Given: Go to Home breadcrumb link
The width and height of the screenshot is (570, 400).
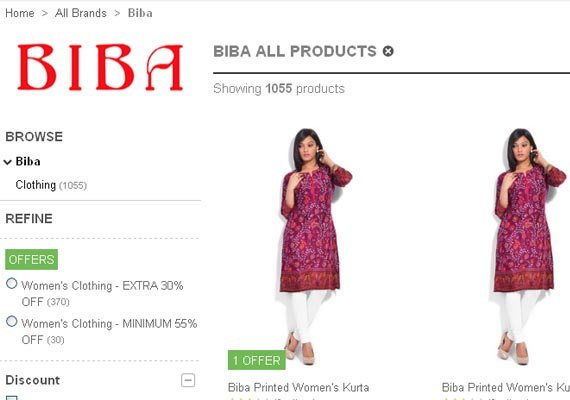Looking at the screenshot, I should [20, 13].
